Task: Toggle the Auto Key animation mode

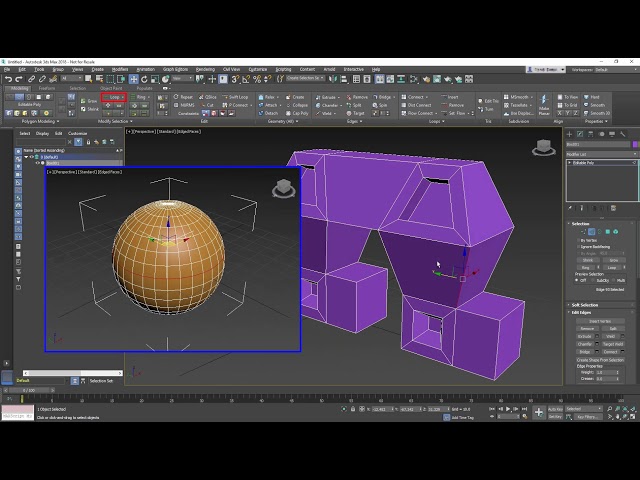Action: pyautogui.click(x=555, y=409)
